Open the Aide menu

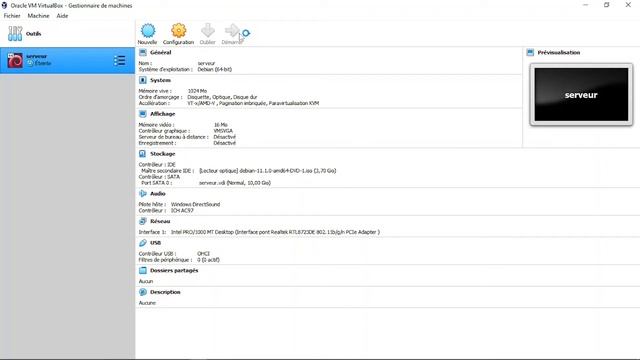tap(62, 16)
